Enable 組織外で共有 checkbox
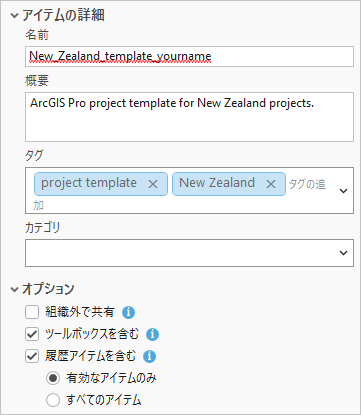 pos(32,312)
